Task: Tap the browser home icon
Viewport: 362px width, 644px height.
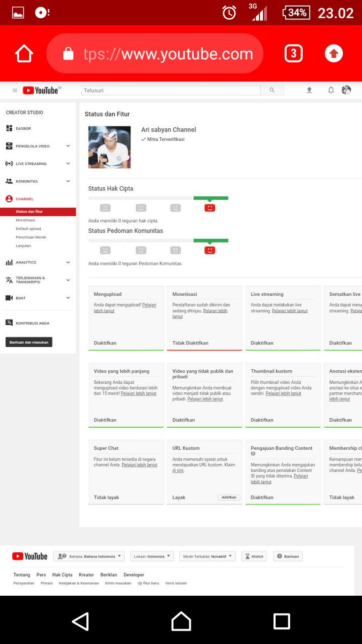Action: click(24, 54)
